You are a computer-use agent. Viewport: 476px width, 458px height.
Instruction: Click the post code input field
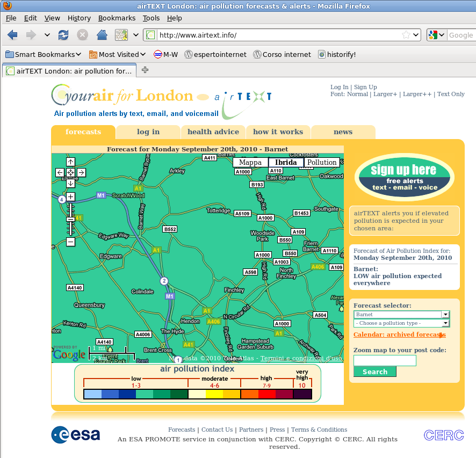(x=385, y=360)
